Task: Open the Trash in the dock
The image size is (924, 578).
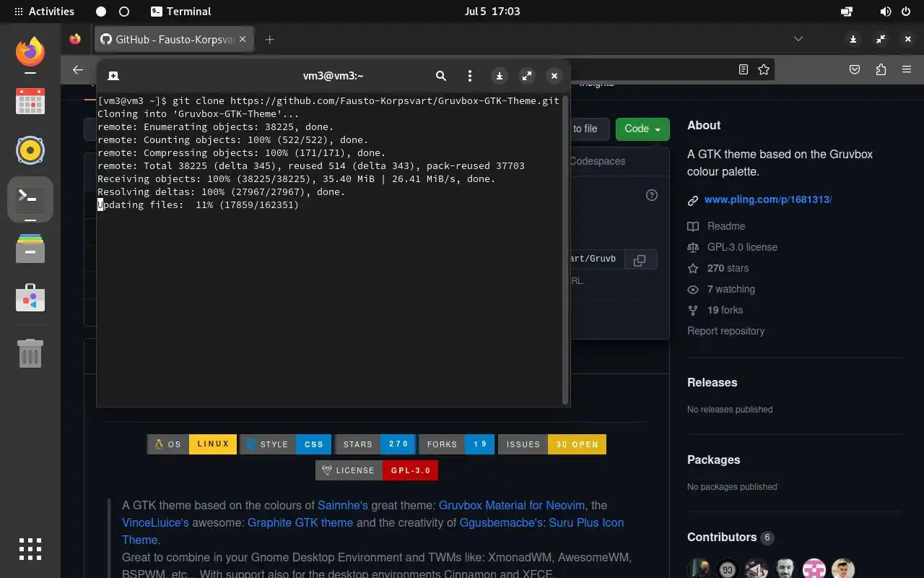Action: pyautogui.click(x=30, y=353)
